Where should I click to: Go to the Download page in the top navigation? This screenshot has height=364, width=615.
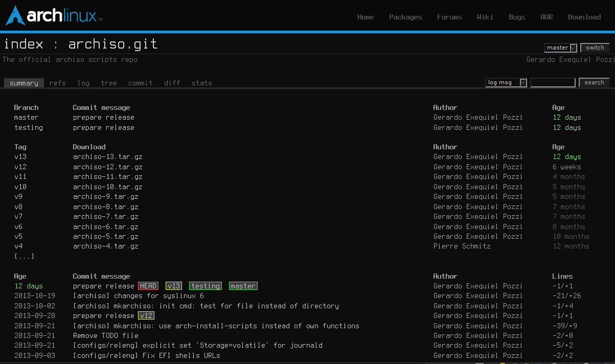584,17
